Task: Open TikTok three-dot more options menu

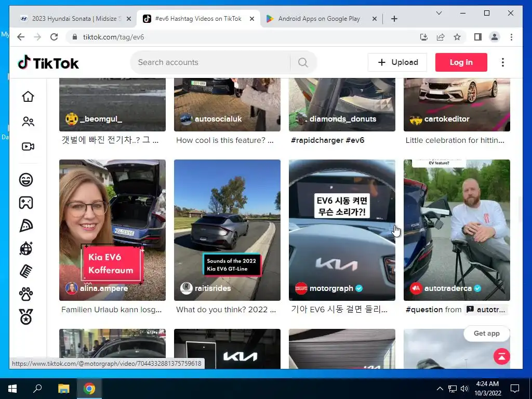Action: pyautogui.click(x=503, y=62)
